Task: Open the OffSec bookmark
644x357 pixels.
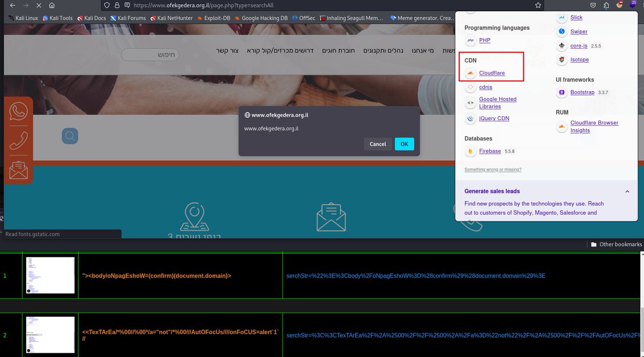Action: [304, 18]
